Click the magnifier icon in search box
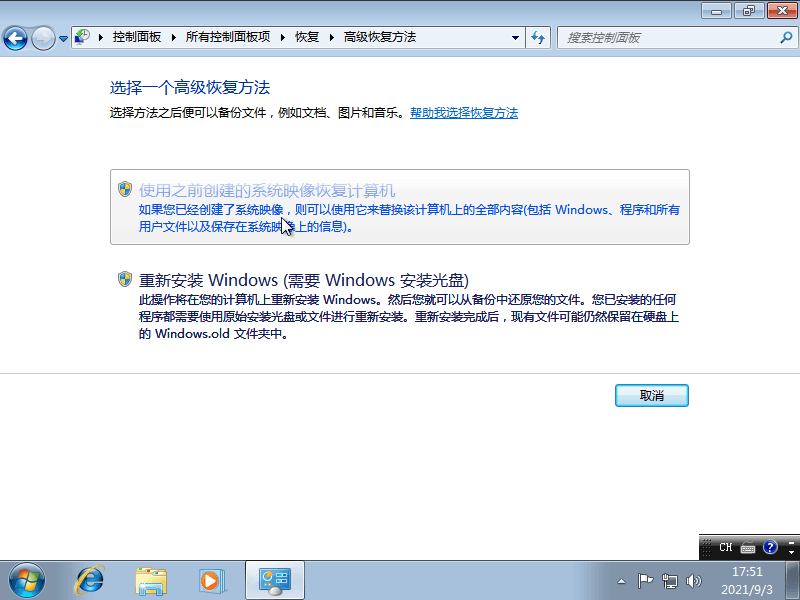This screenshot has width=800, height=600. point(785,38)
